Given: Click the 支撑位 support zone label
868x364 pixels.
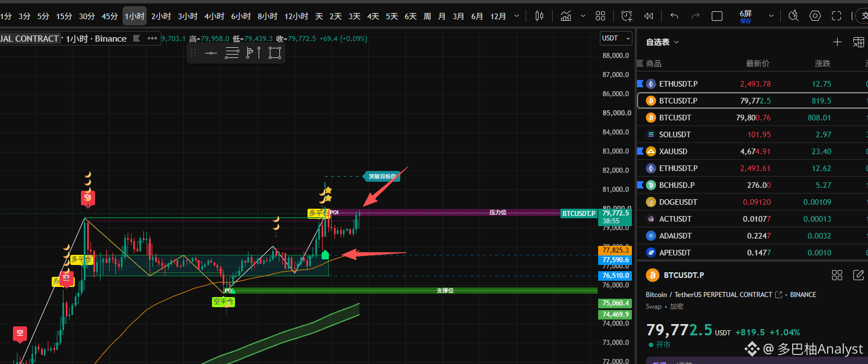Looking at the screenshot, I should pos(445,291).
